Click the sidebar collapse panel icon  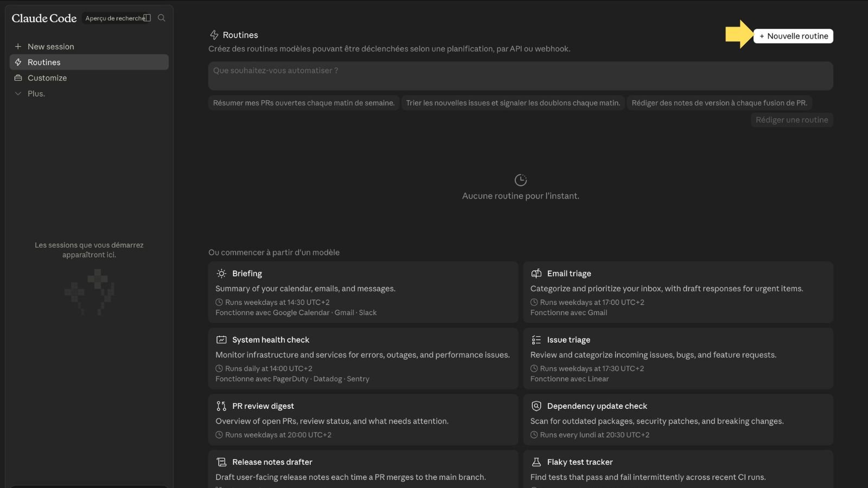(x=147, y=18)
